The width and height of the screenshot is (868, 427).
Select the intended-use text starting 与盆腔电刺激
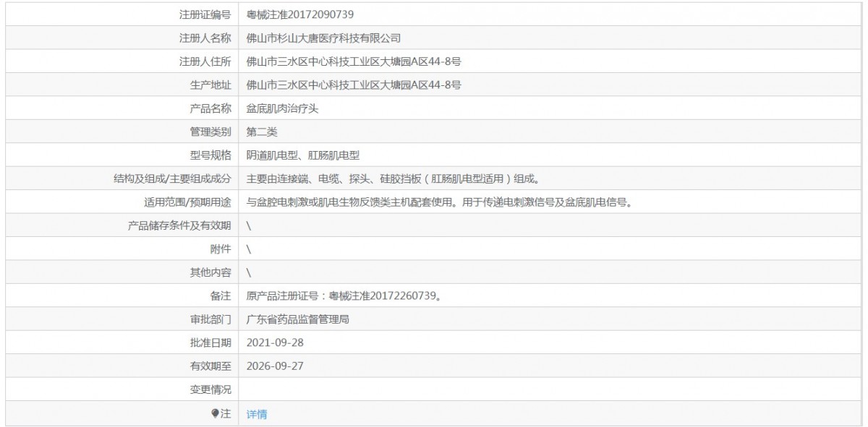[441, 202]
